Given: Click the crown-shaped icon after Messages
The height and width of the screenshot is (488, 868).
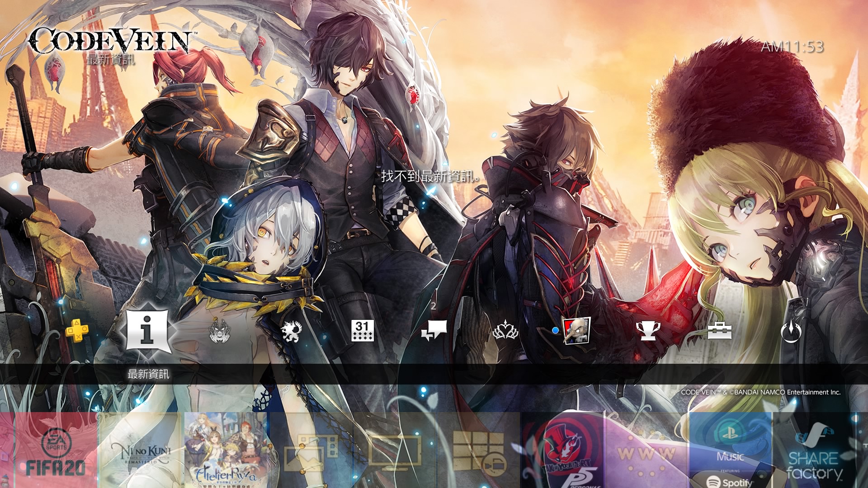Looking at the screenshot, I should [505, 332].
